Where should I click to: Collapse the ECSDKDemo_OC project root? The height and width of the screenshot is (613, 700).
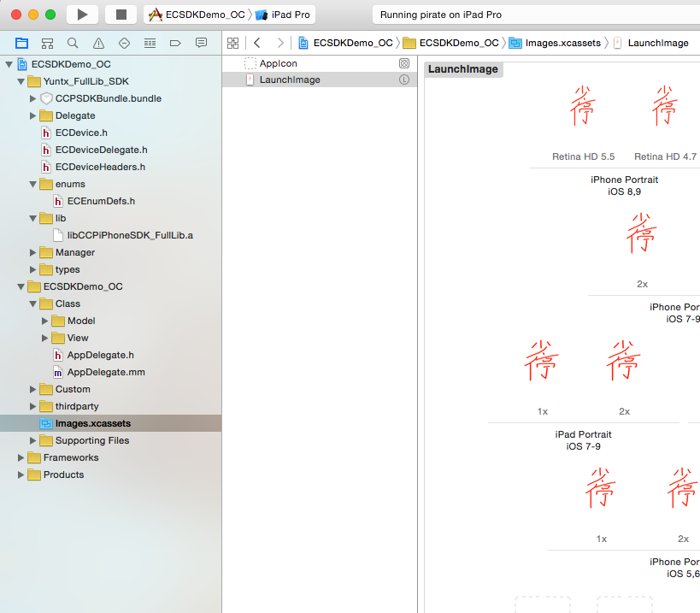coord(9,64)
